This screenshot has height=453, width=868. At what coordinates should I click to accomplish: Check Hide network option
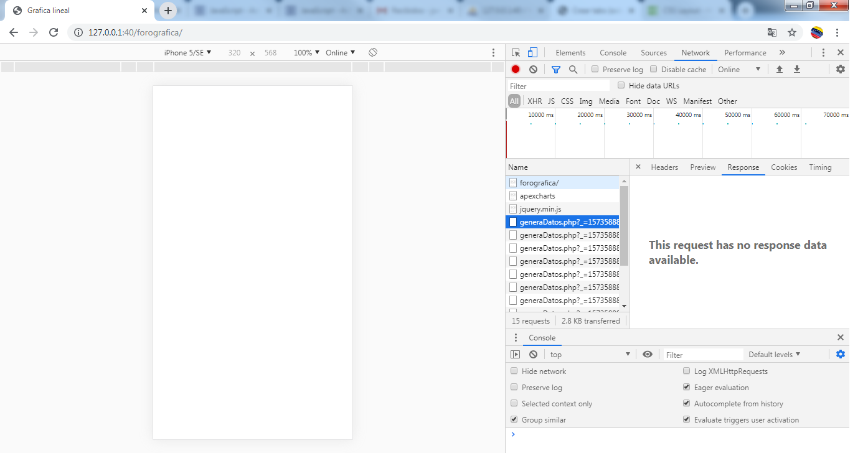pyautogui.click(x=514, y=371)
